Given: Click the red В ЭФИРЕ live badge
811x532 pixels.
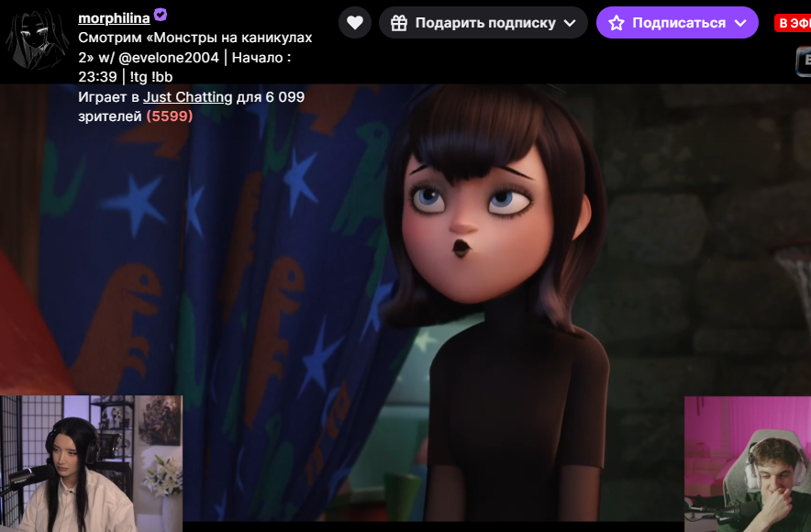Looking at the screenshot, I should click(x=793, y=23).
